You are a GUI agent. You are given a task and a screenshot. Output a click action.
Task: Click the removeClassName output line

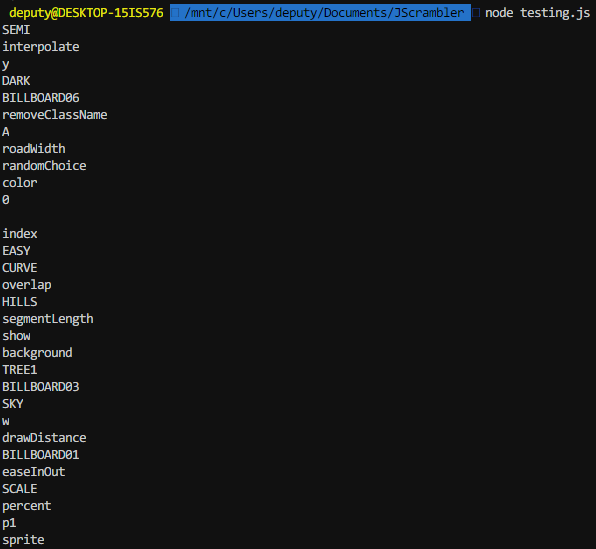pos(55,115)
